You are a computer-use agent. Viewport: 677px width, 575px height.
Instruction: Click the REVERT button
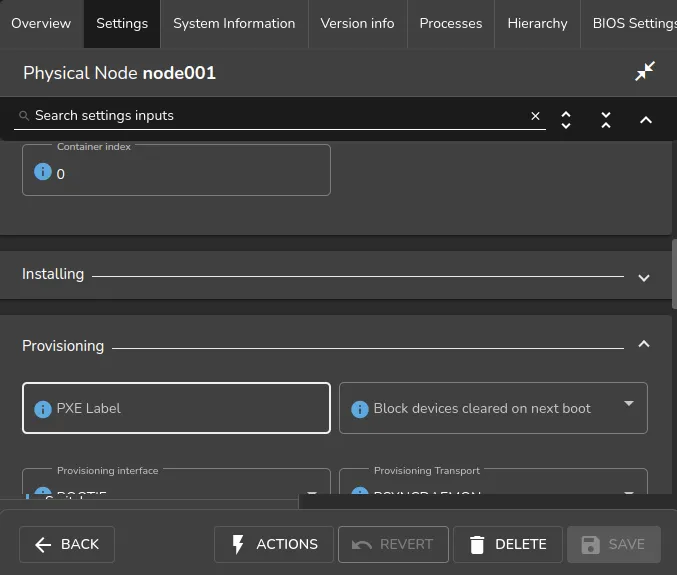click(x=393, y=544)
